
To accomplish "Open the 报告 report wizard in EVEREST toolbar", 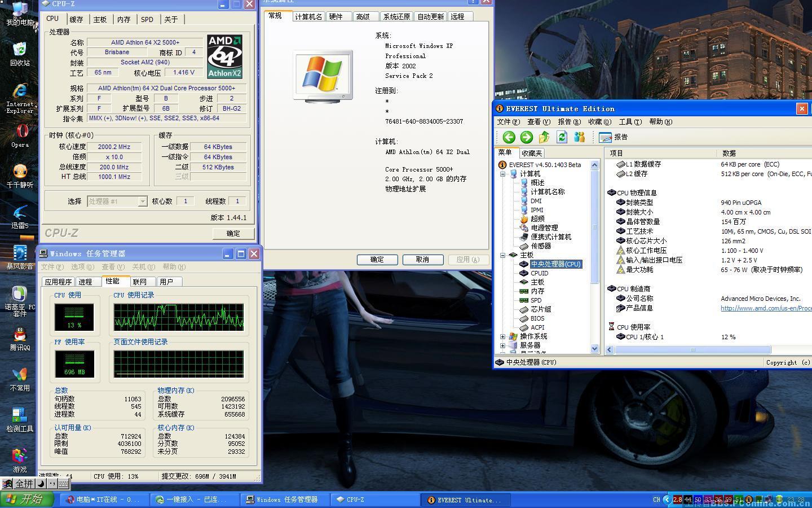I will (614, 137).
